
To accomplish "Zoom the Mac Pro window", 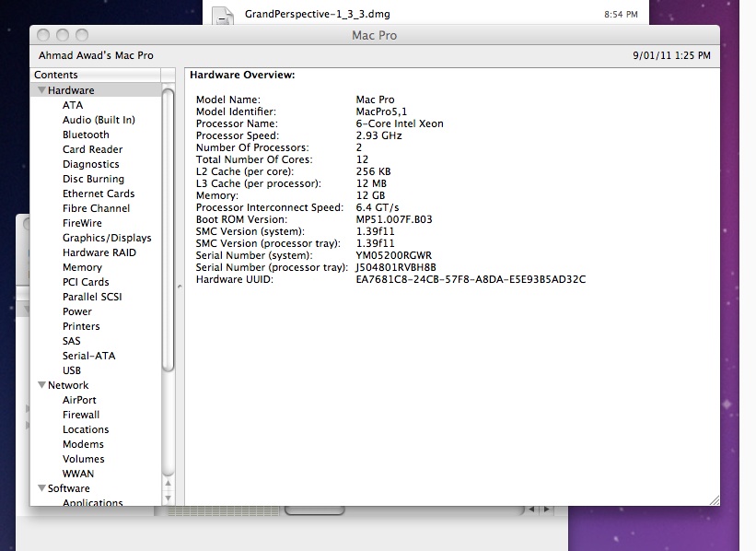I will click(82, 35).
